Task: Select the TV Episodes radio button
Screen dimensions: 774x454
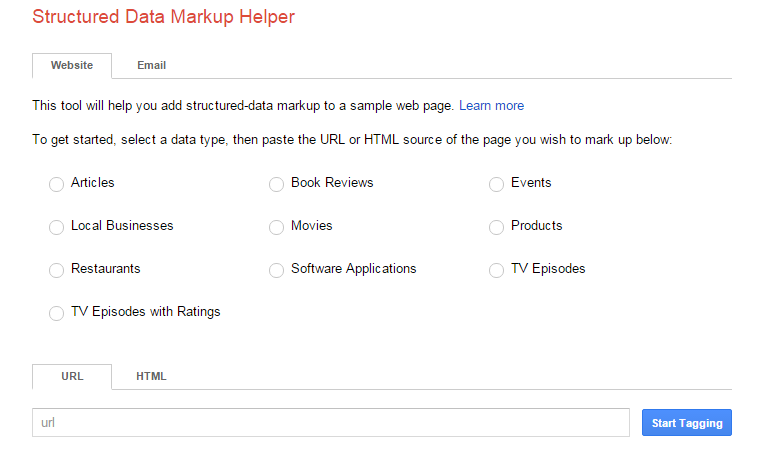Action: click(x=496, y=271)
